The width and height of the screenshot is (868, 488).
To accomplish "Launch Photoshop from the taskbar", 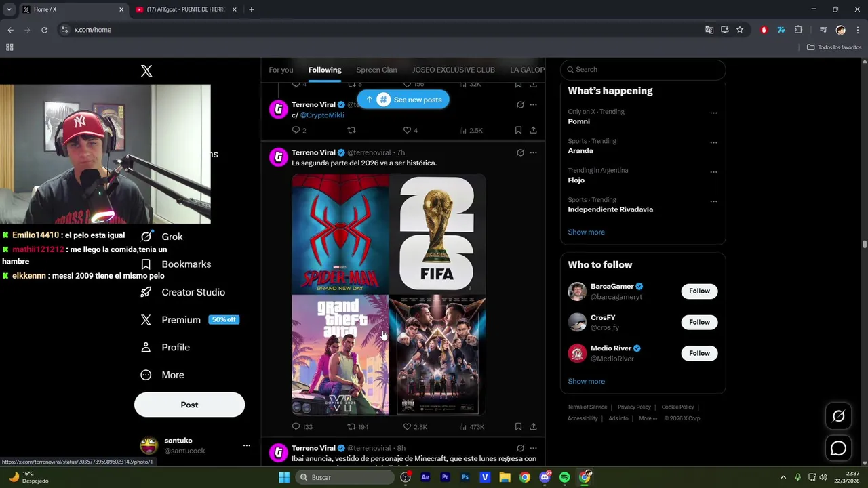I will point(465,477).
